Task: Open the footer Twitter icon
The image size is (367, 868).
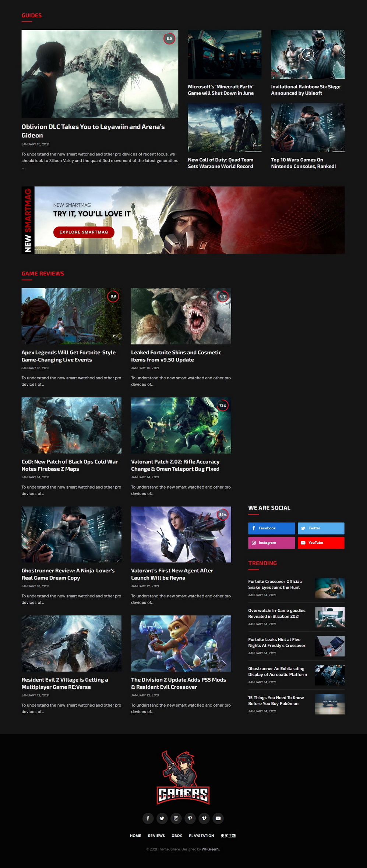Action: 162,818
